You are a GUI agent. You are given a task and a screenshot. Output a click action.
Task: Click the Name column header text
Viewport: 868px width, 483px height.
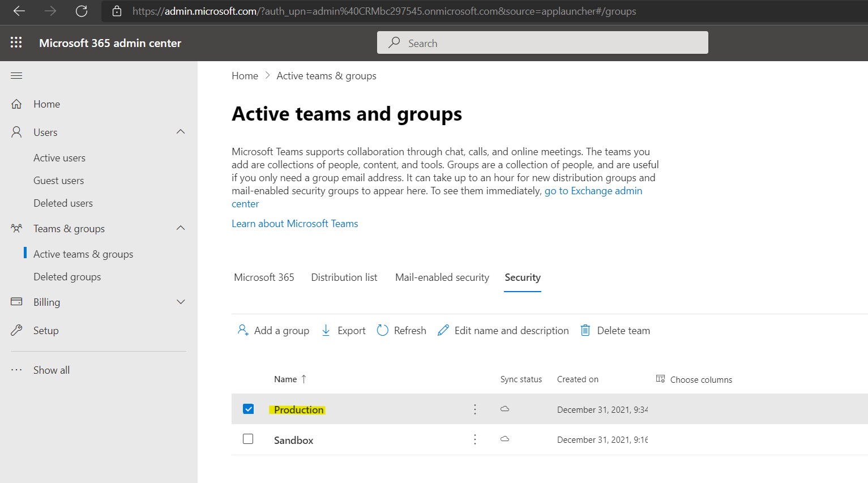(285, 379)
